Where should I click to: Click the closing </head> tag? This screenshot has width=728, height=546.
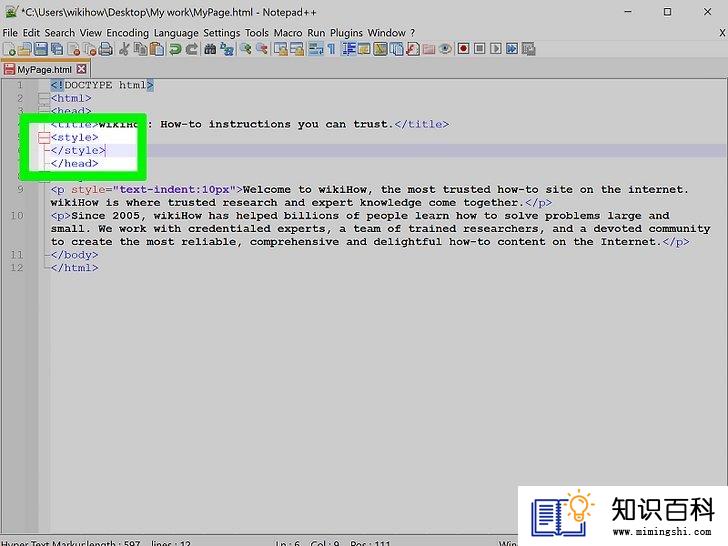[x=74, y=163]
